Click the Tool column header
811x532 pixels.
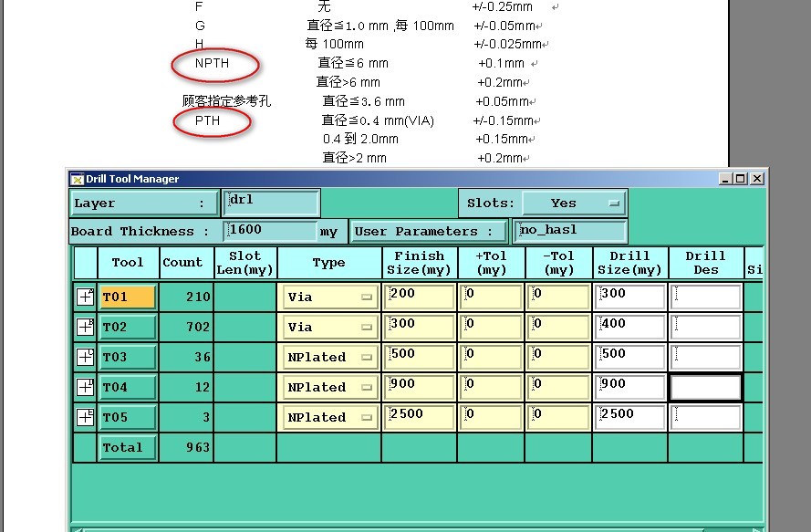tap(128, 263)
